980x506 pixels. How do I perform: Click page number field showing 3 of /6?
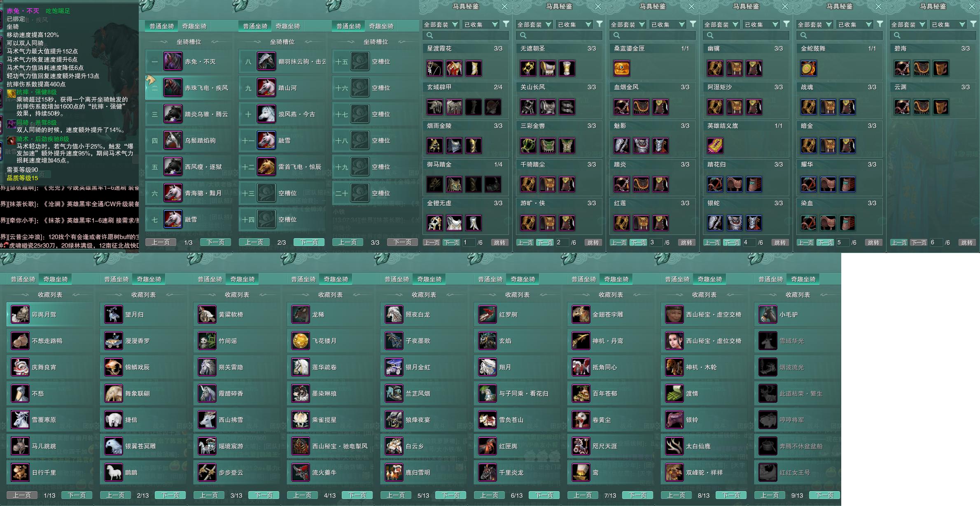point(655,243)
